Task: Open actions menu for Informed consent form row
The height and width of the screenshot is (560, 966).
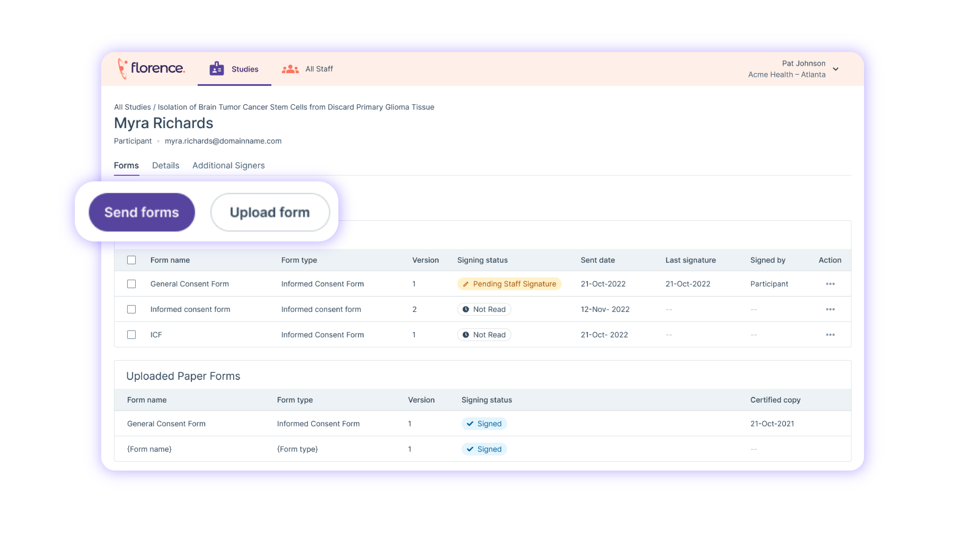Action: coord(830,309)
